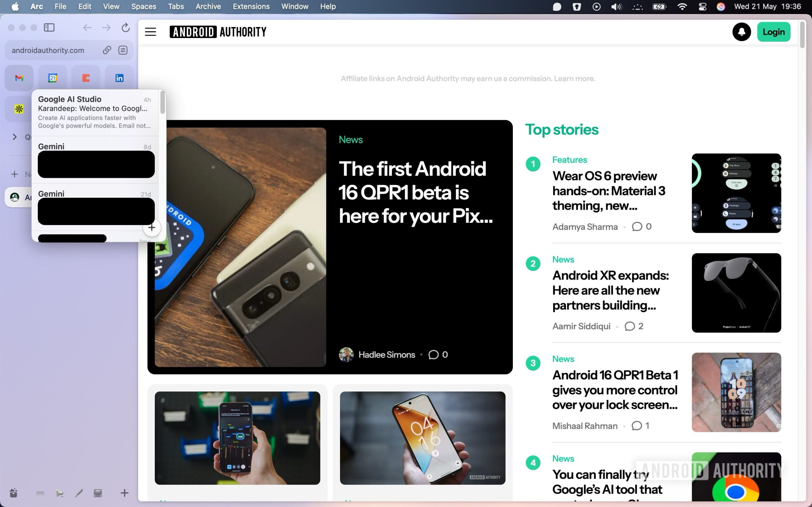Open the Archive menu
Screen dimensions: 812x507
(x=208, y=7)
